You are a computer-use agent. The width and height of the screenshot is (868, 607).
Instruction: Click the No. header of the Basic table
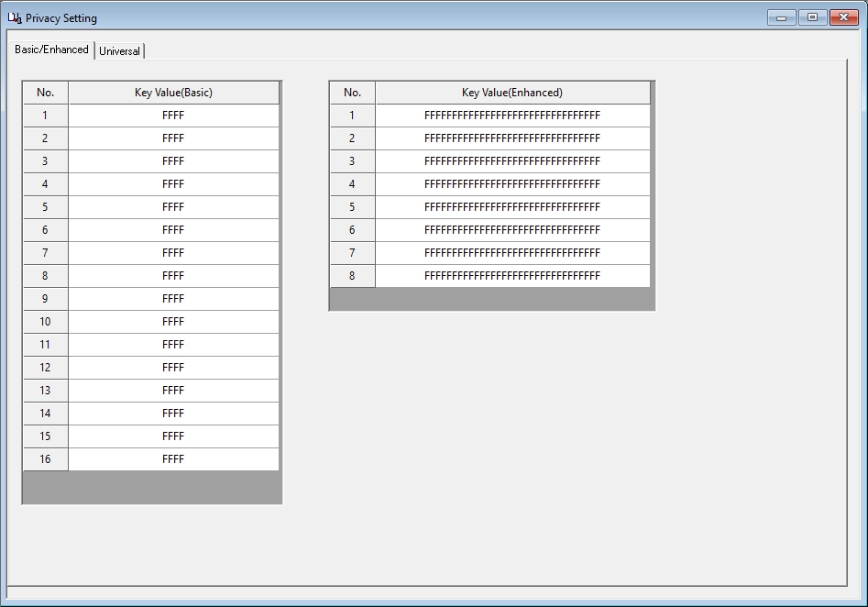[x=45, y=92]
